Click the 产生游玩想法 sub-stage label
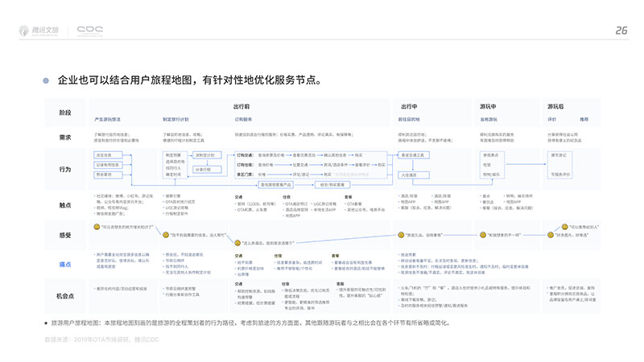The image size is (644, 362). point(107,119)
